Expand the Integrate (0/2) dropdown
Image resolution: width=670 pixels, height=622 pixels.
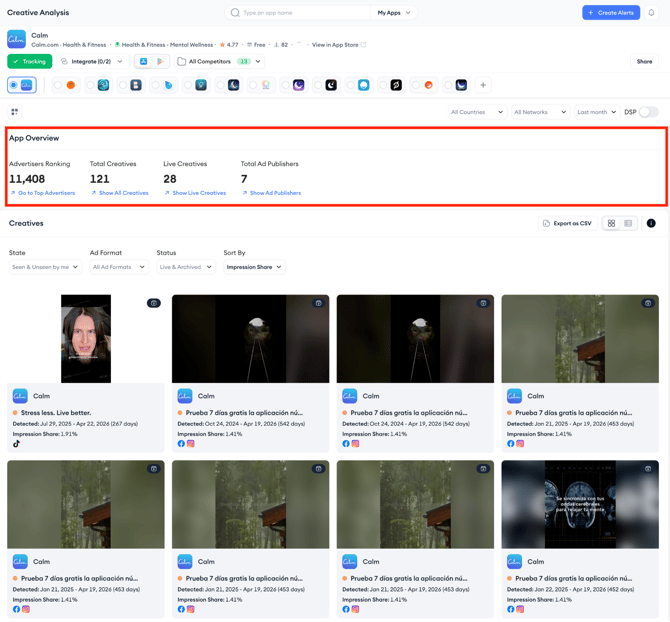click(x=92, y=62)
